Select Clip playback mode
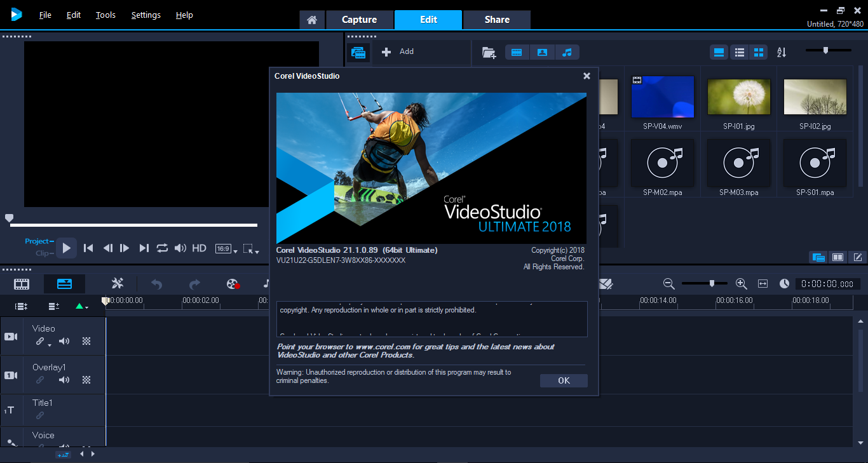868x463 pixels. point(44,253)
